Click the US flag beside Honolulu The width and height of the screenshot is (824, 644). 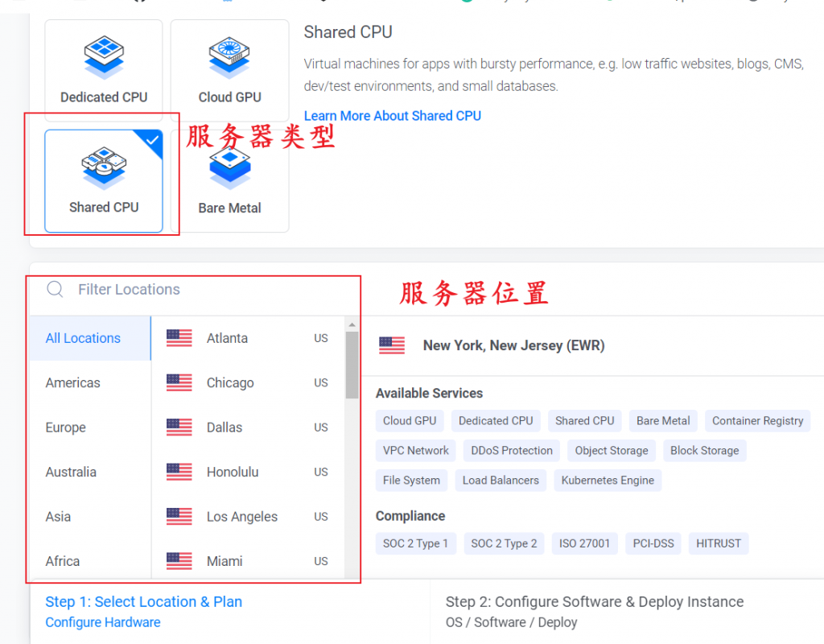(179, 472)
